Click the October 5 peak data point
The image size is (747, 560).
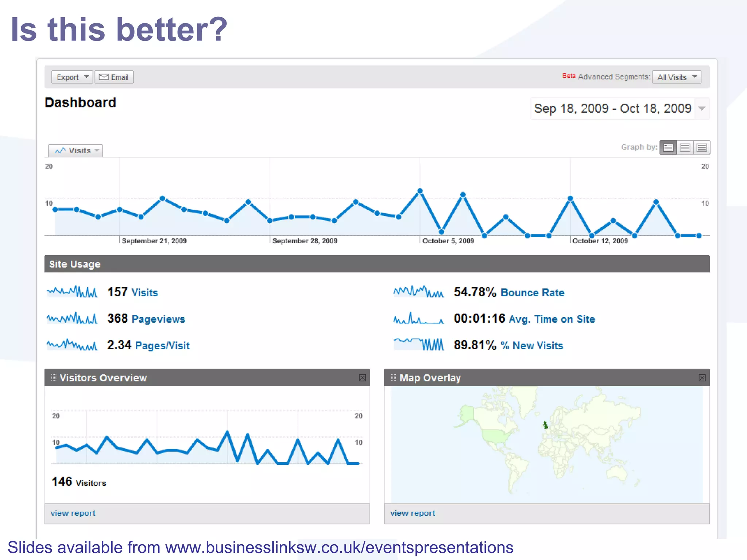click(x=420, y=191)
